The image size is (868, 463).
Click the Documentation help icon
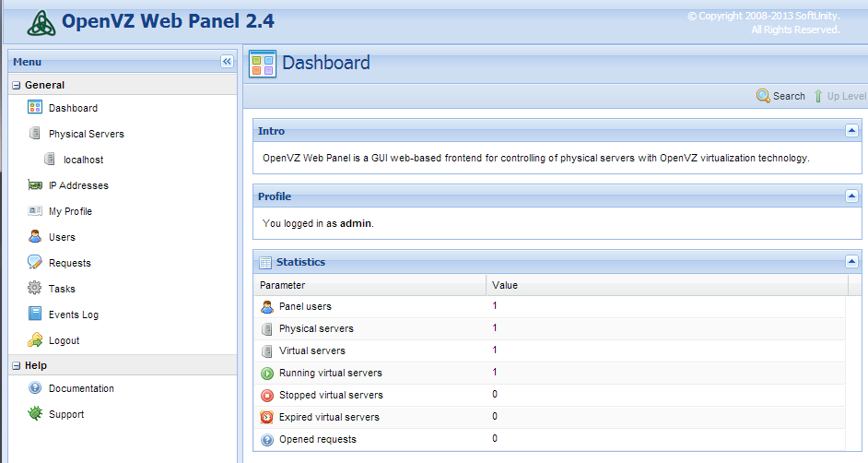35,387
